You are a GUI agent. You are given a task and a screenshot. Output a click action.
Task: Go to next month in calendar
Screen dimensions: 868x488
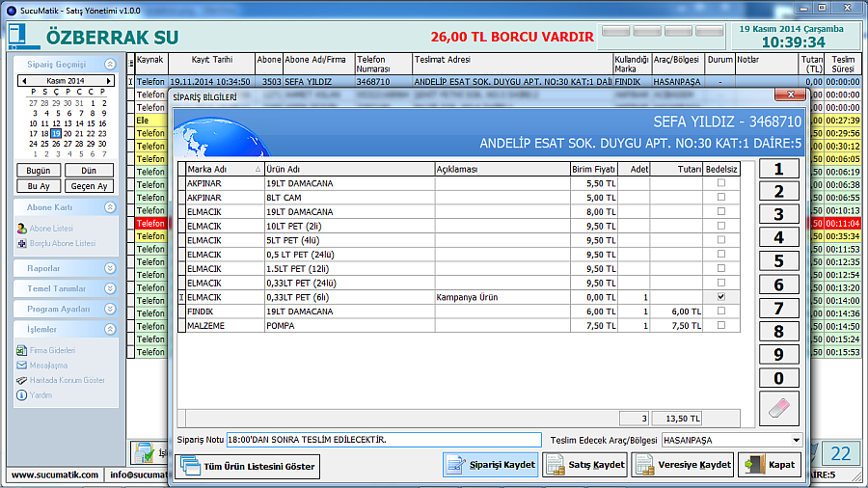[x=108, y=81]
